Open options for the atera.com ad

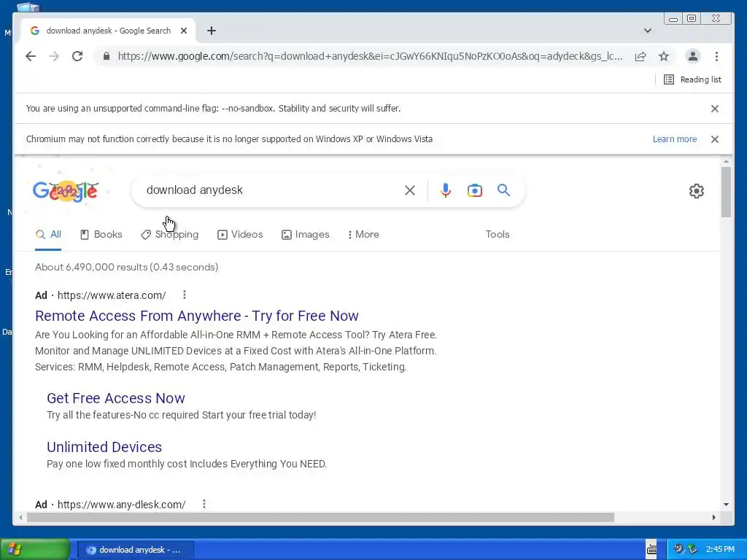[x=185, y=295]
